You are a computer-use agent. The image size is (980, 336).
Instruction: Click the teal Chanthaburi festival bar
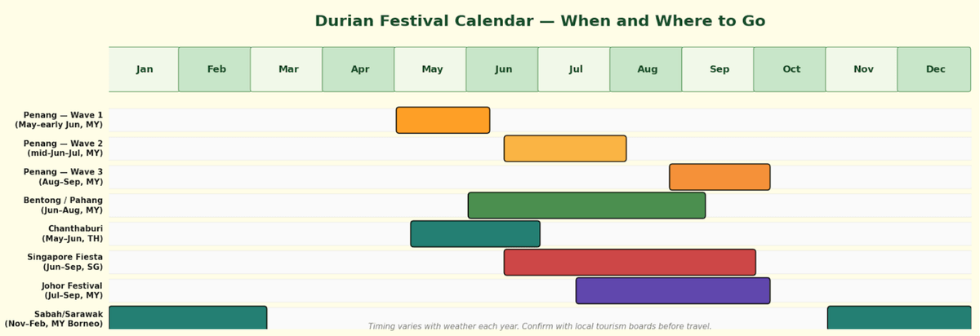pos(475,234)
